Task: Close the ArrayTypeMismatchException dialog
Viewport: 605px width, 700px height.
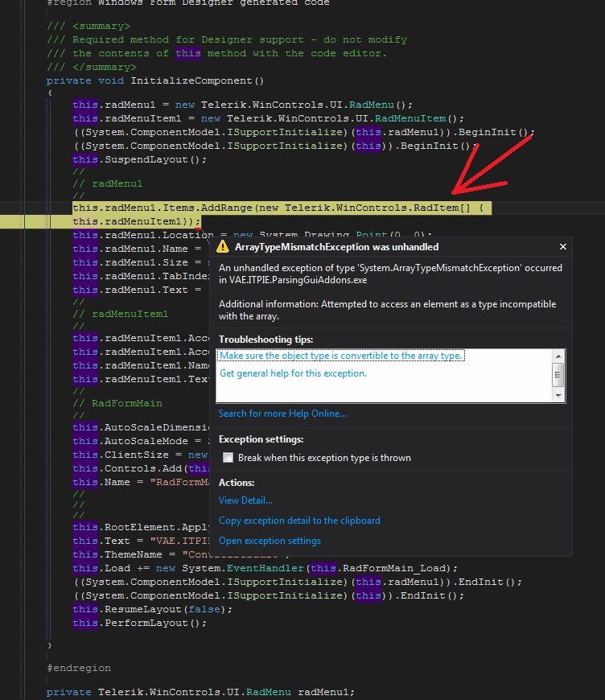Action: coord(563,246)
